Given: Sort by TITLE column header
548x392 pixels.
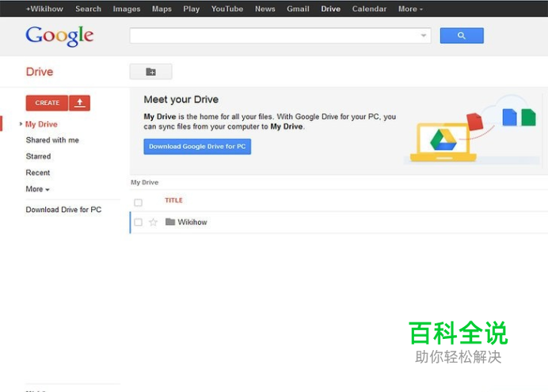Looking at the screenshot, I should [173, 200].
